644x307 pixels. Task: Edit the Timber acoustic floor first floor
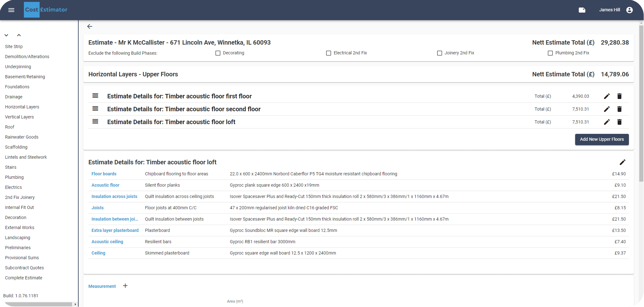tap(607, 96)
